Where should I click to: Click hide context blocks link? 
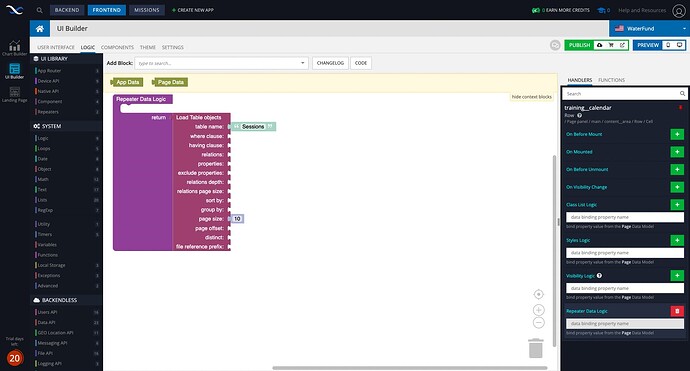click(x=532, y=97)
